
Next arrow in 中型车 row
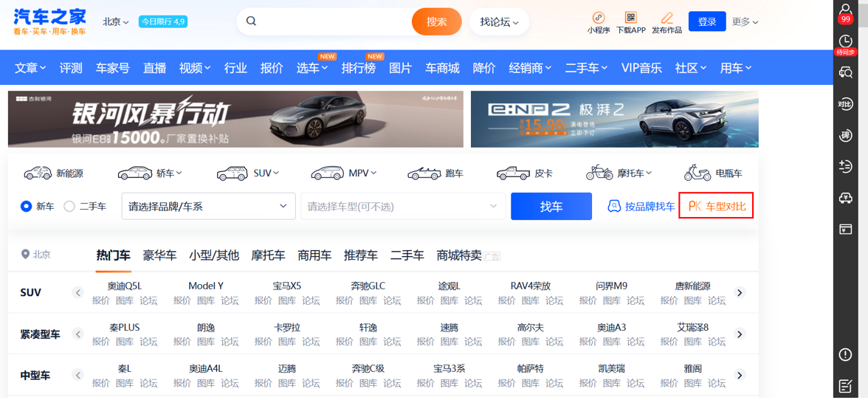pyautogui.click(x=740, y=375)
